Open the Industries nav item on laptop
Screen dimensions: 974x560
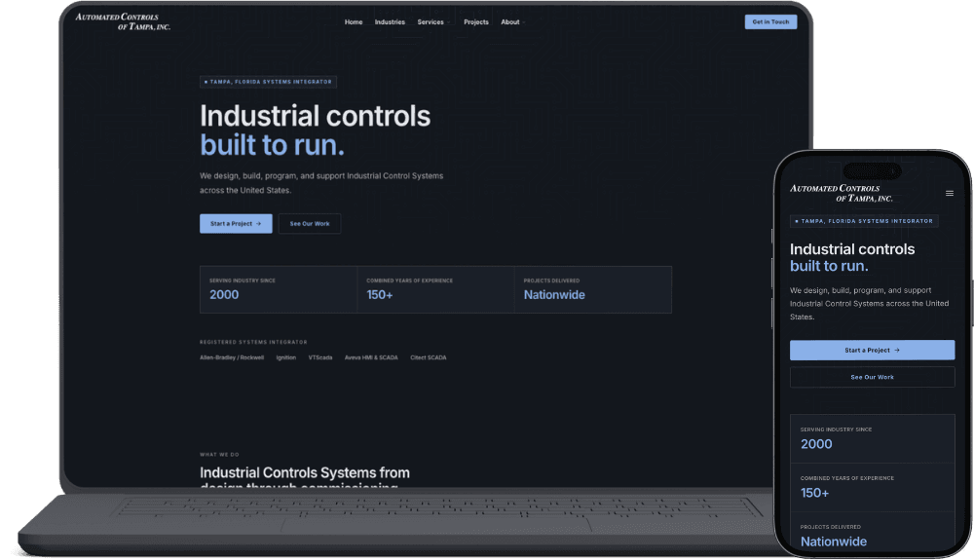coord(390,21)
